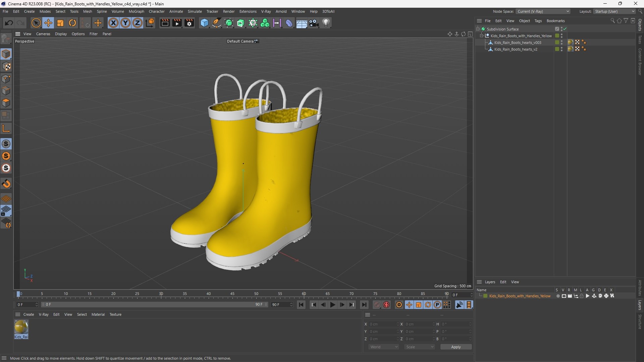
Task: Open Edit Render Settings icon
Action: [190, 23]
